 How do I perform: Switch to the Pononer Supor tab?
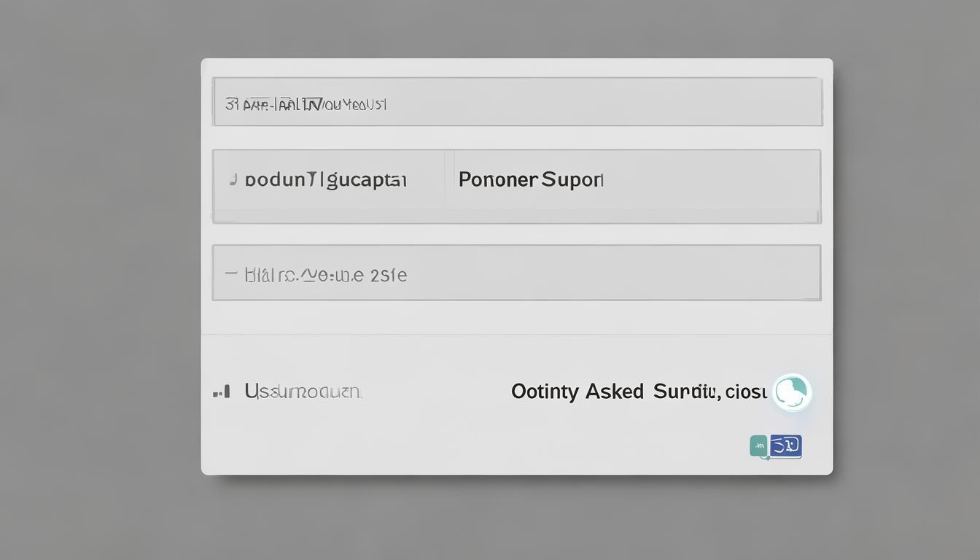531,179
